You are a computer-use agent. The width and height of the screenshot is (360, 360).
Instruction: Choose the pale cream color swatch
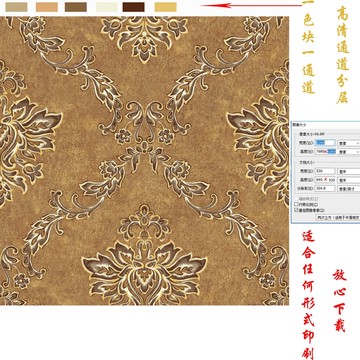click(107, 7)
